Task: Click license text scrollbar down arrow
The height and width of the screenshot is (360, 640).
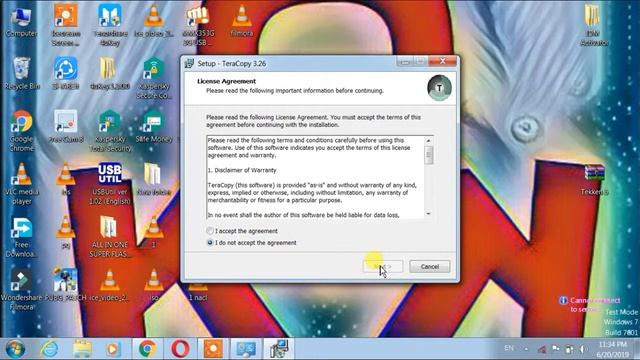Action: (428, 214)
